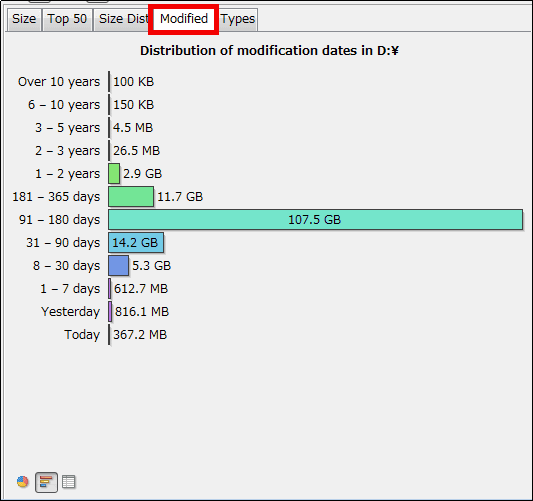Viewport: 533px width, 501px height.
Task: Select the bar chart view icon
Action: pyautogui.click(x=46, y=482)
